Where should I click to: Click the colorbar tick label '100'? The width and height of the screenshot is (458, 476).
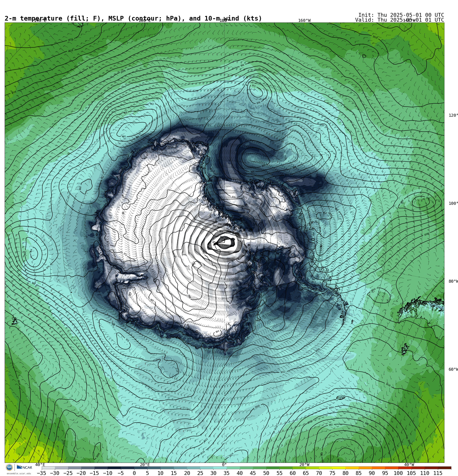pos(398,473)
